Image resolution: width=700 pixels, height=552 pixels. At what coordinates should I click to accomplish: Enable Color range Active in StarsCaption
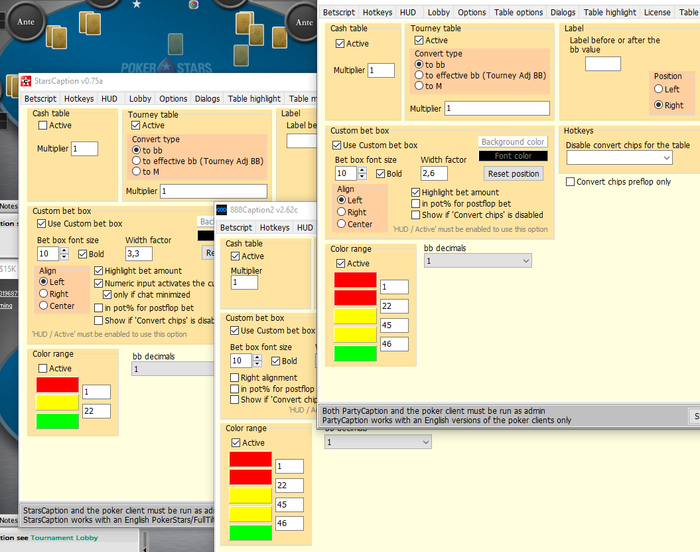click(x=43, y=368)
